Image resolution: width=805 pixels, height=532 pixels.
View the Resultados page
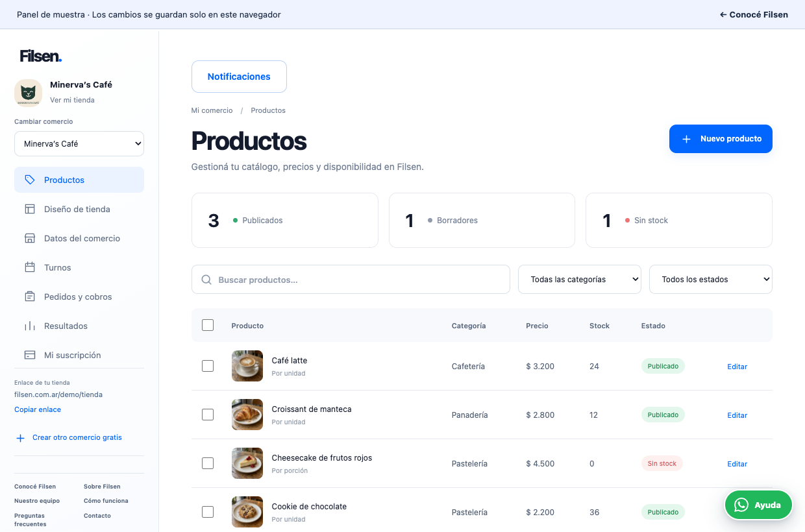coord(79,326)
